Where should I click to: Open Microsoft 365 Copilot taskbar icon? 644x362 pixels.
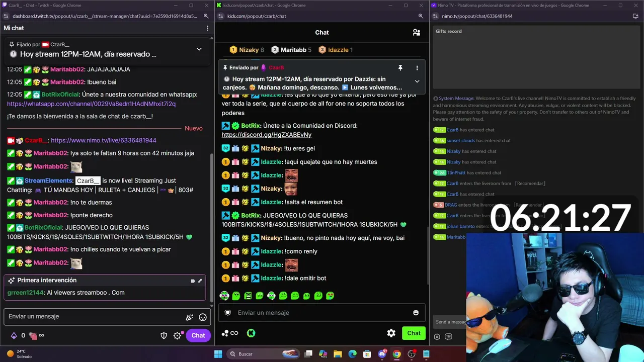tap(323, 354)
